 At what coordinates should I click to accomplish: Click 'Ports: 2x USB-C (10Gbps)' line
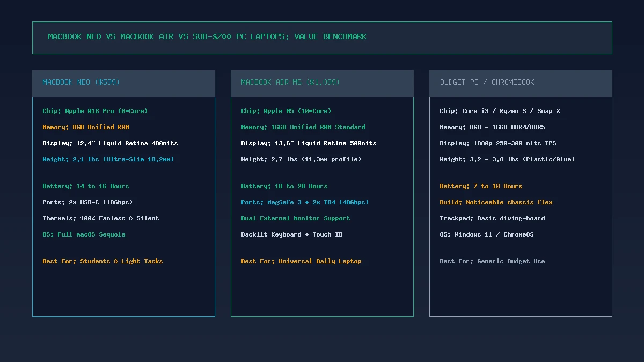(87, 202)
